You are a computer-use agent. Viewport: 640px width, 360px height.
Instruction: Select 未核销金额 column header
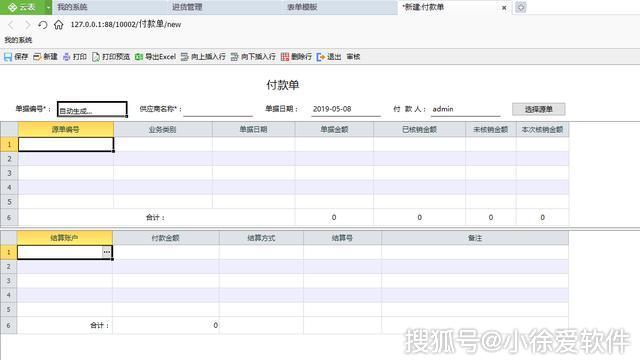point(491,129)
